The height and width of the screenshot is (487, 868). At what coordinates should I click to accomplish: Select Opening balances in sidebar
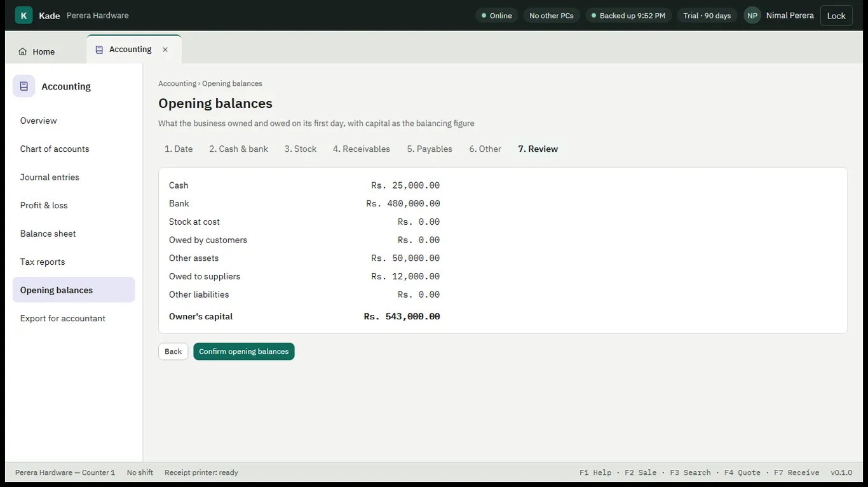pos(74,290)
